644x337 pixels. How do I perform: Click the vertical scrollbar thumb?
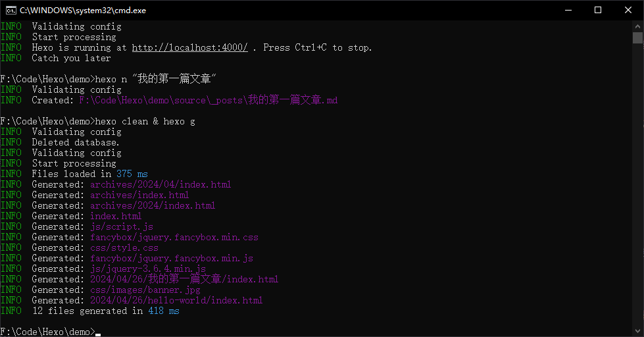[637, 38]
